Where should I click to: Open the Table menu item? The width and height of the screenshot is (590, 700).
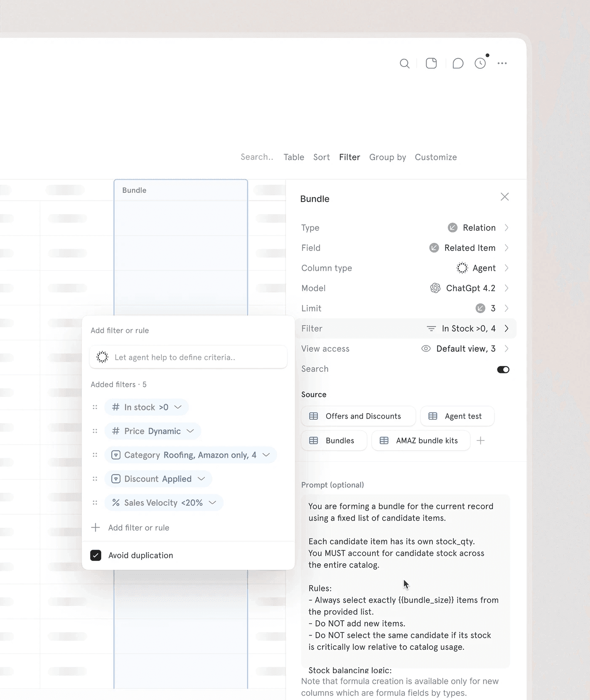pos(294,157)
